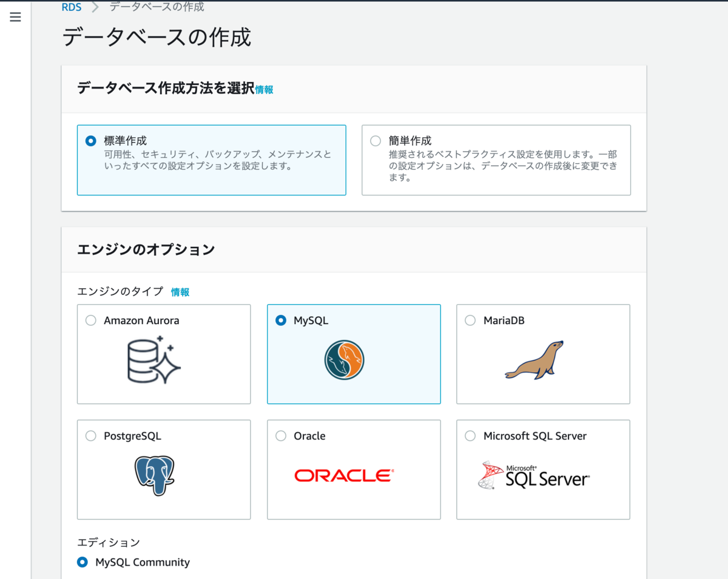Choose the MariaDB engine radio button
The height and width of the screenshot is (579, 728).
[x=470, y=320]
